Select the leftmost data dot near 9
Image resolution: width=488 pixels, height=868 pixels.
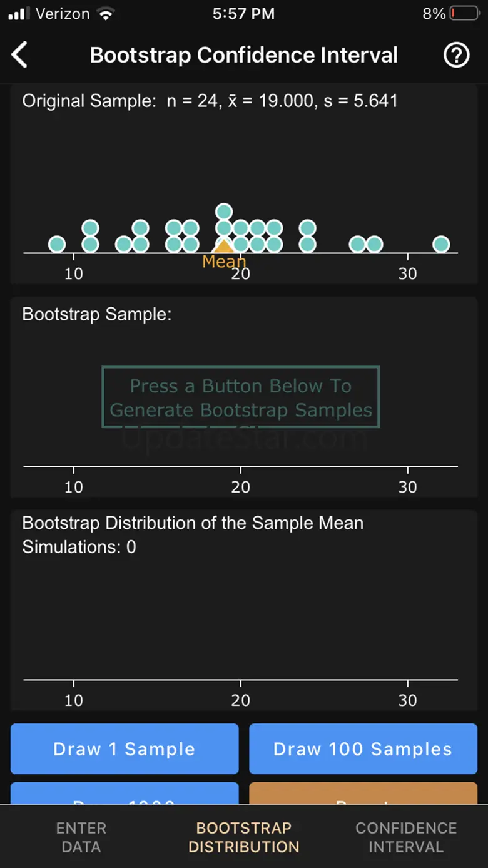[x=57, y=244]
